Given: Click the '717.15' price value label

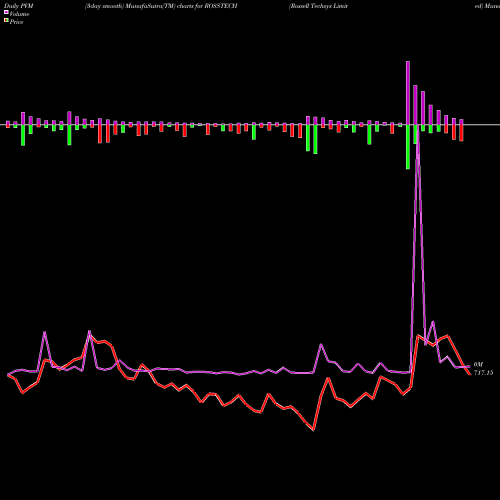Looking at the screenshot, I should (483, 373).
